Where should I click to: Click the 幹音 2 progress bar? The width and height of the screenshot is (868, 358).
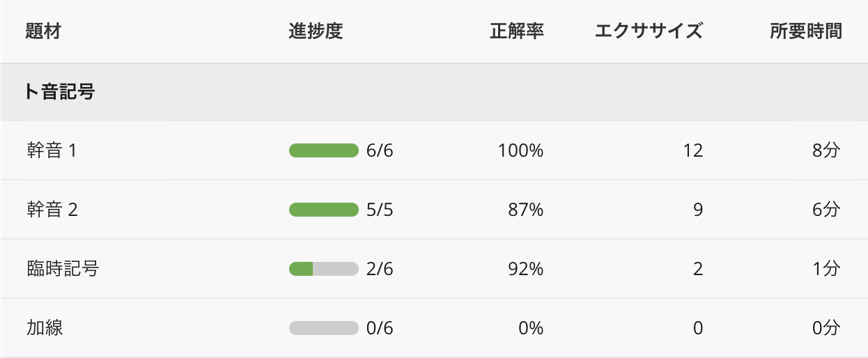point(323,210)
